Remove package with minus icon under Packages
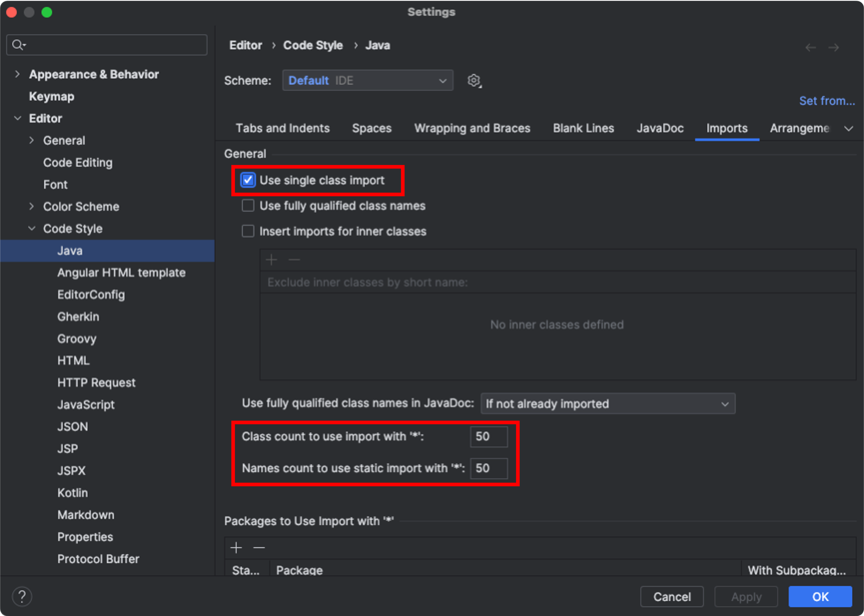 259,547
